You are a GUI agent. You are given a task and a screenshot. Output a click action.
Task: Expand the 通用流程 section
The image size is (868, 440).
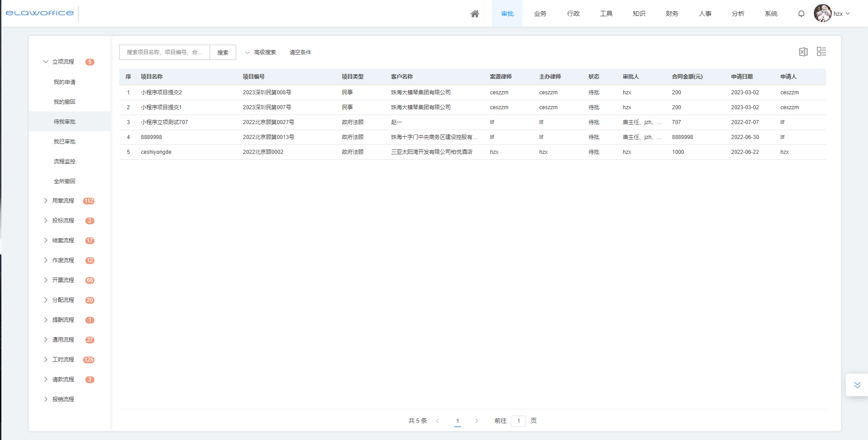click(x=46, y=340)
